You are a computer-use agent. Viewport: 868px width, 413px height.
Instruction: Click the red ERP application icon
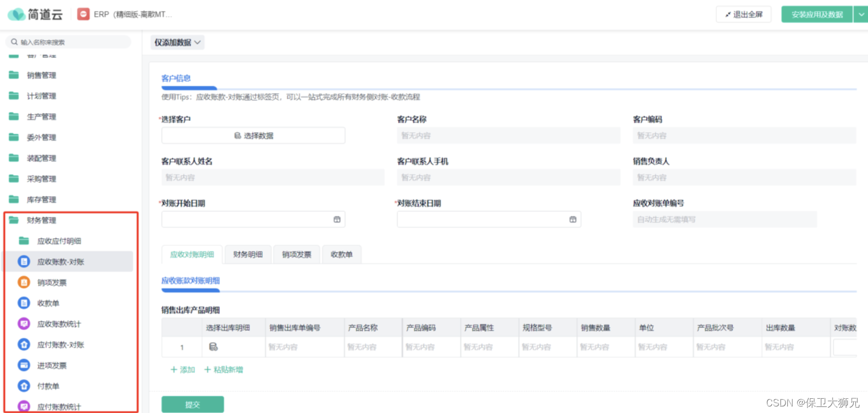tap(83, 14)
